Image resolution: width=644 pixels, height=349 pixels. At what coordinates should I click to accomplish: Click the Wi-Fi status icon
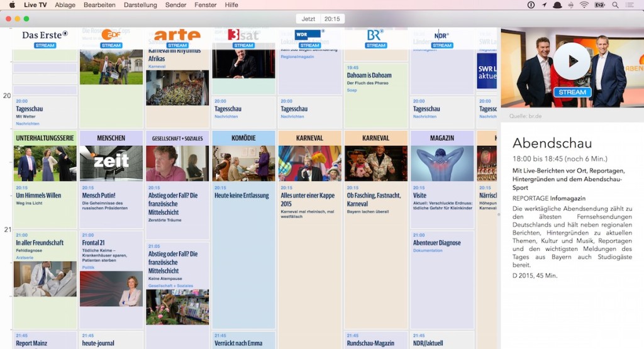coord(584,5)
